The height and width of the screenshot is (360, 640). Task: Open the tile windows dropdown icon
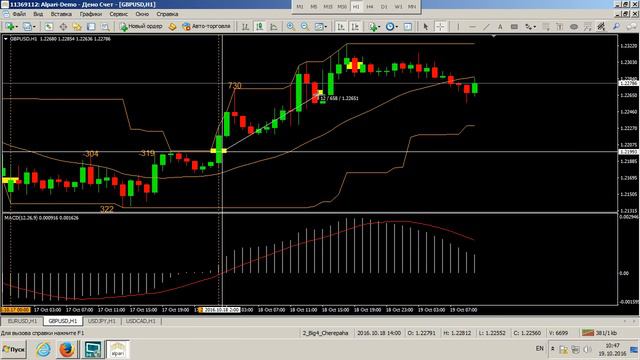click(320, 27)
